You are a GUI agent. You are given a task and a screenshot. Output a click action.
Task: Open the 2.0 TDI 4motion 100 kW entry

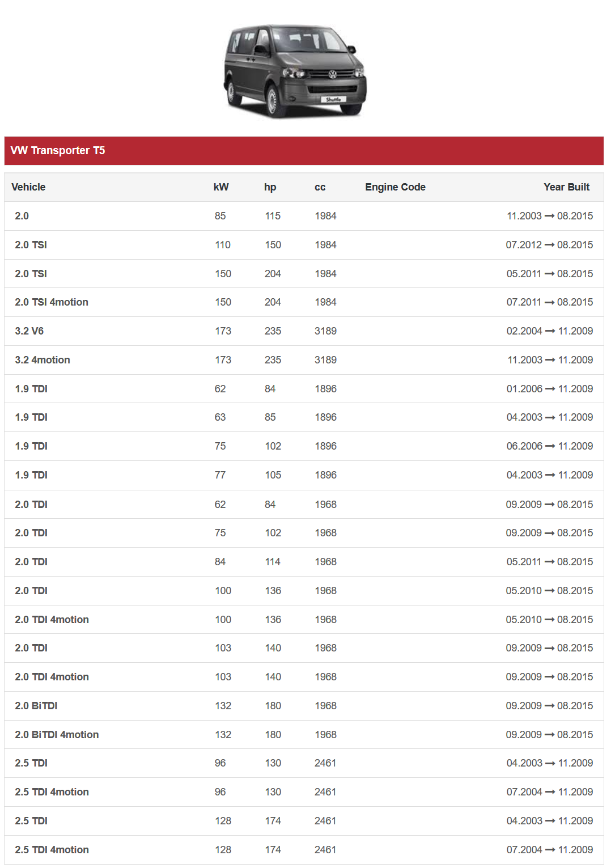pyautogui.click(x=52, y=620)
